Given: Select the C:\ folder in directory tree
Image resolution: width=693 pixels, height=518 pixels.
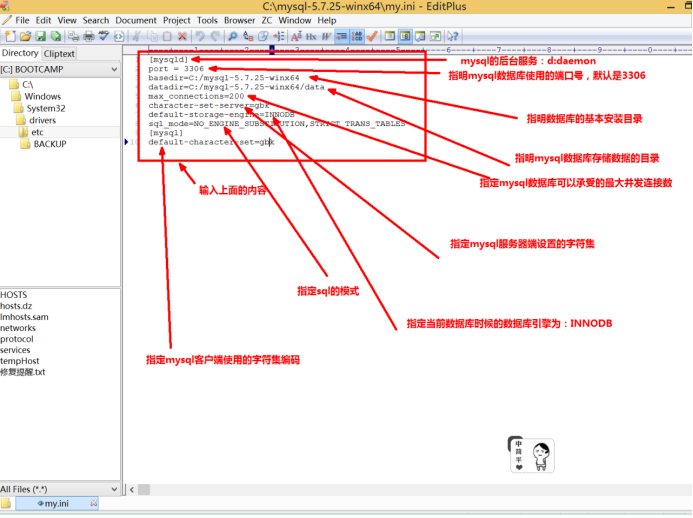Looking at the screenshot, I should pyautogui.click(x=27, y=84).
